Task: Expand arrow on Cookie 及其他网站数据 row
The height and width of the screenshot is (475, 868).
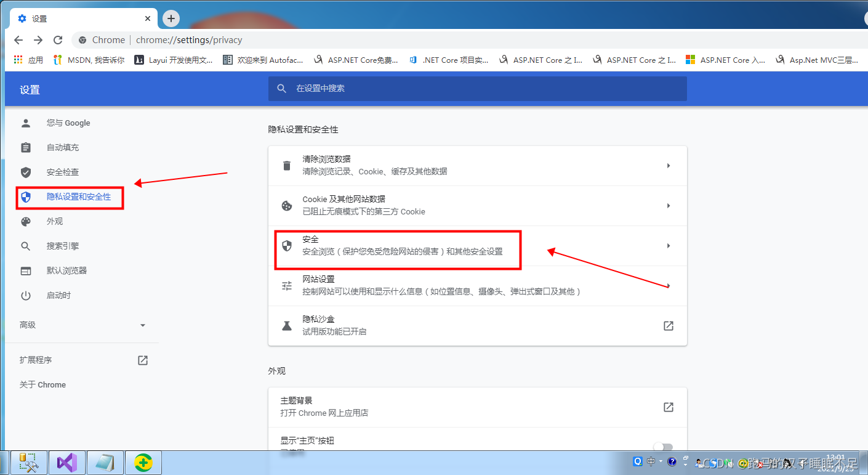Action: coord(669,206)
